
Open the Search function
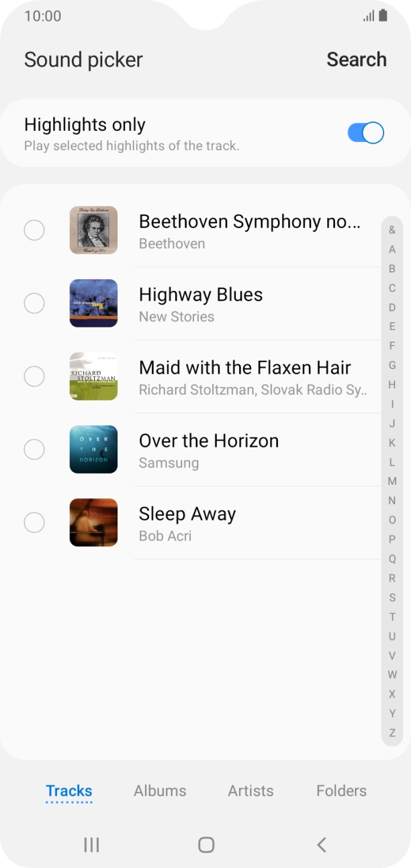tap(357, 59)
